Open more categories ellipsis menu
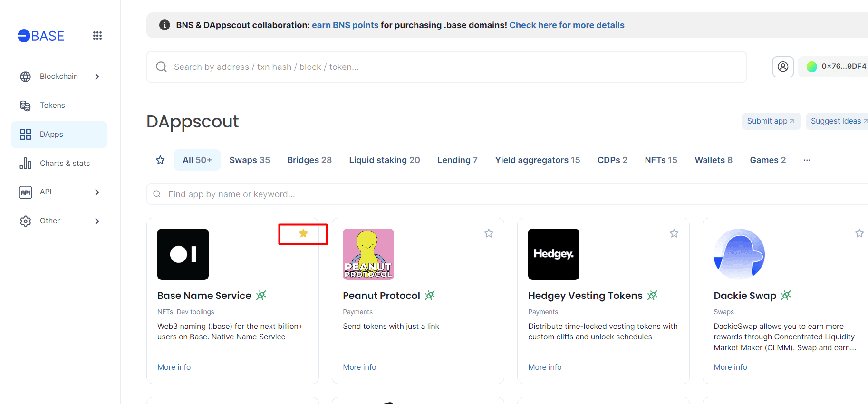The height and width of the screenshot is (404, 868). pyautogui.click(x=807, y=160)
